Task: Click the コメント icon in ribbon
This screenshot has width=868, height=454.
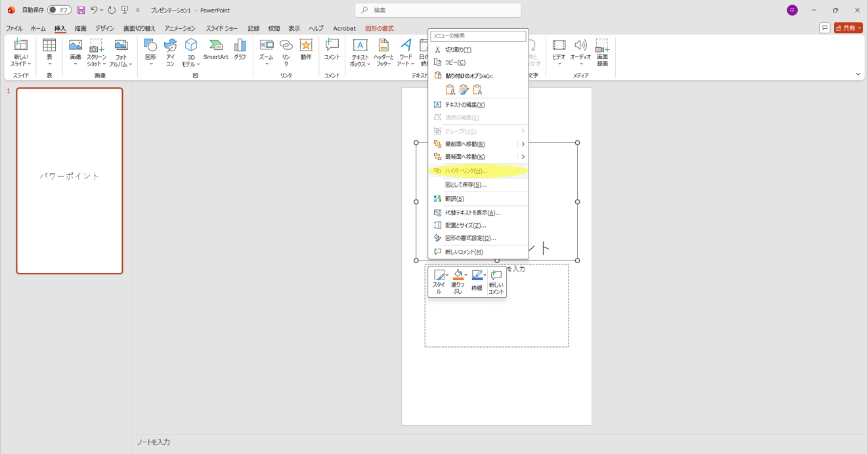Action: pyautogui.click(x=332, y=49)
